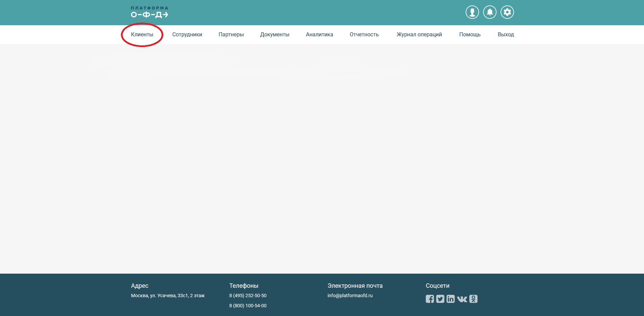Open the Facebook social icon
This screenshot has height=316, width=644.
coord(430,299)
